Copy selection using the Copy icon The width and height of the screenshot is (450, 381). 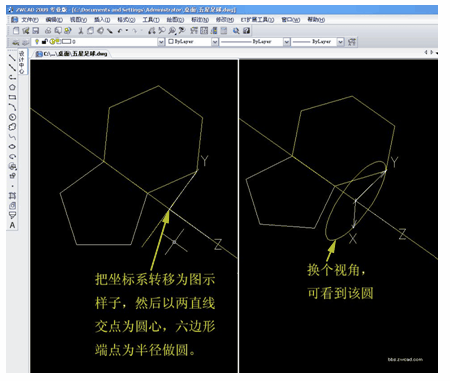coord(91,31)
